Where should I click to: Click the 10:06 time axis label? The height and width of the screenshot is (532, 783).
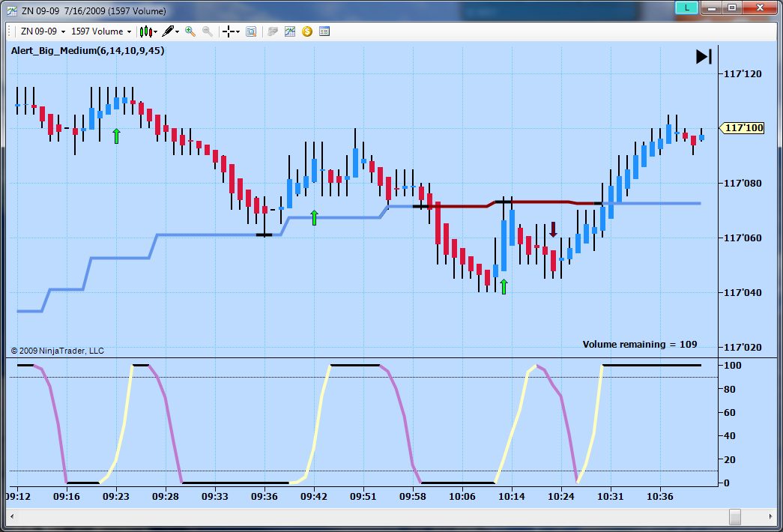[x=462, y=497]
